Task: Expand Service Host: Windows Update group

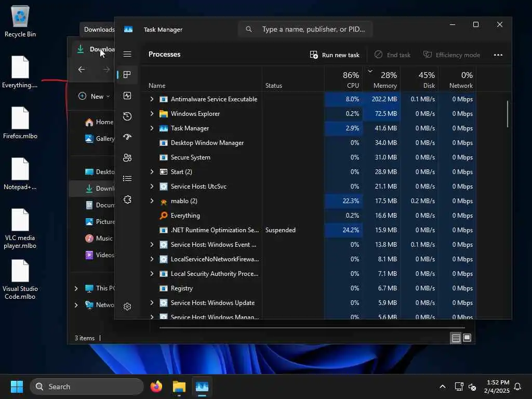Action: tap(152, 303)
